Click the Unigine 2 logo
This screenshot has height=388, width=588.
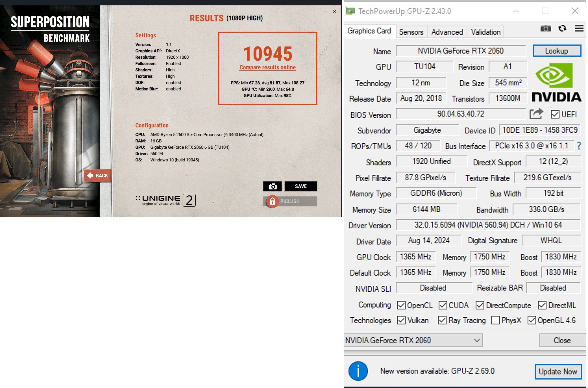click(x=165, y=200)
